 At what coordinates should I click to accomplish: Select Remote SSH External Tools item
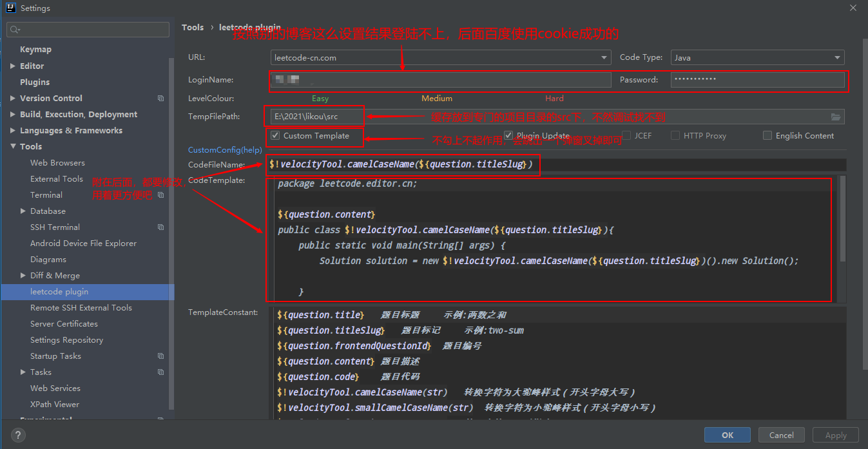point(81,307)
